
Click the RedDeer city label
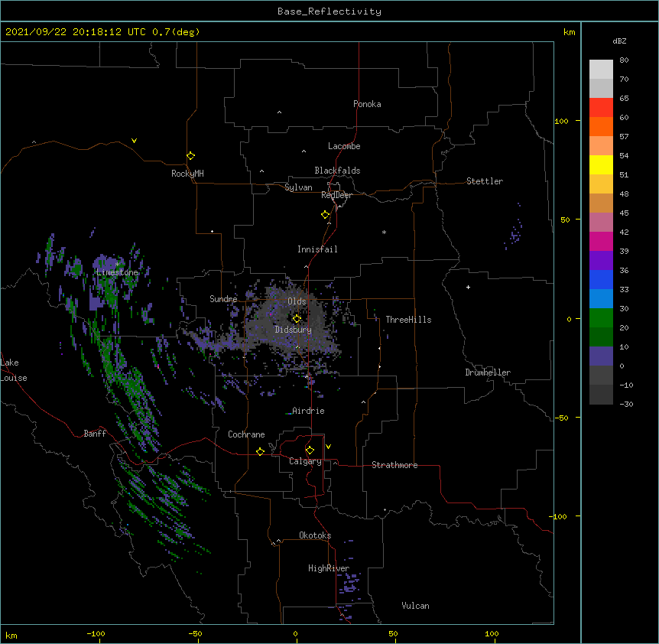[336, 195]
